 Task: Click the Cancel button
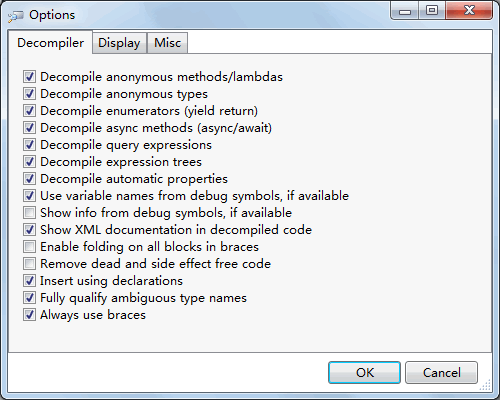click(x=441, y=372)
